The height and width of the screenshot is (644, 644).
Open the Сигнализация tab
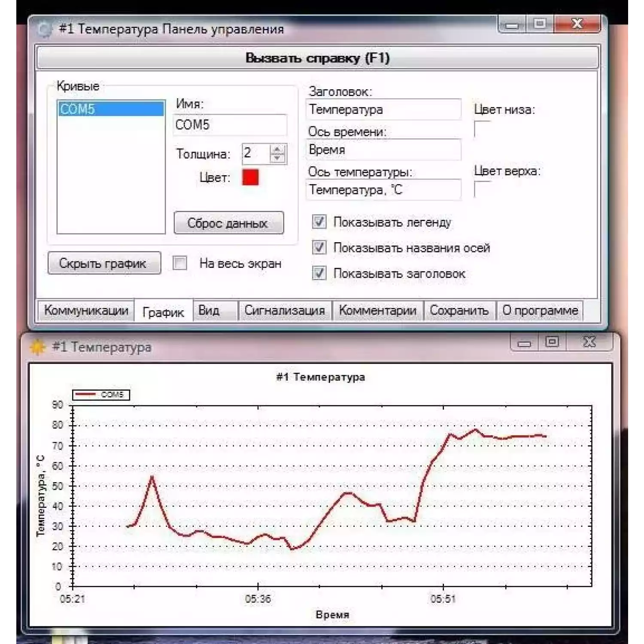point(285,310)
